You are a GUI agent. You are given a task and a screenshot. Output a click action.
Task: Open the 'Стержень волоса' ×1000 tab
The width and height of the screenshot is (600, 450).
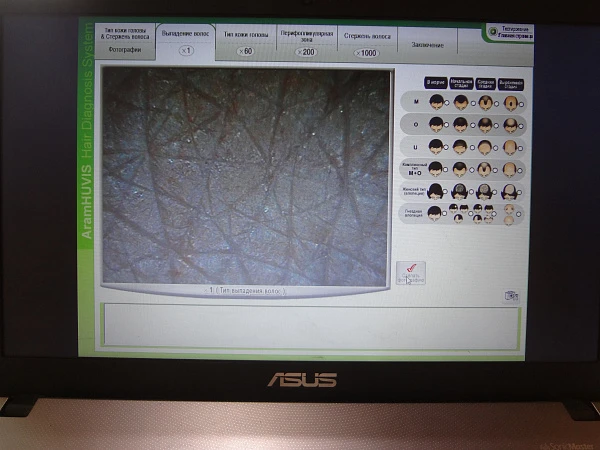click(367, 41)
